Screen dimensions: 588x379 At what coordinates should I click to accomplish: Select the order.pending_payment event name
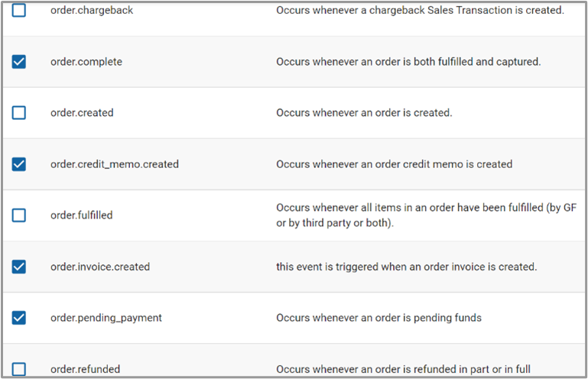[x=106, y=318]
